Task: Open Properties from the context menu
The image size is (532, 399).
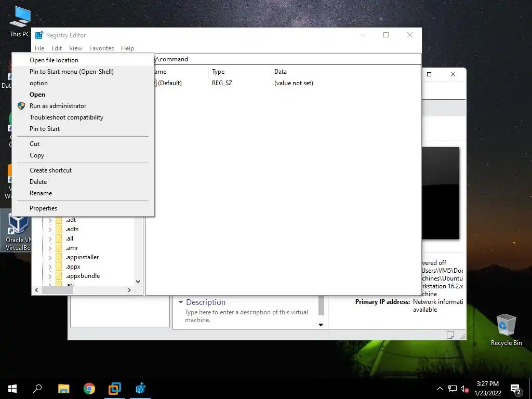Action: [x=83, y=208]
